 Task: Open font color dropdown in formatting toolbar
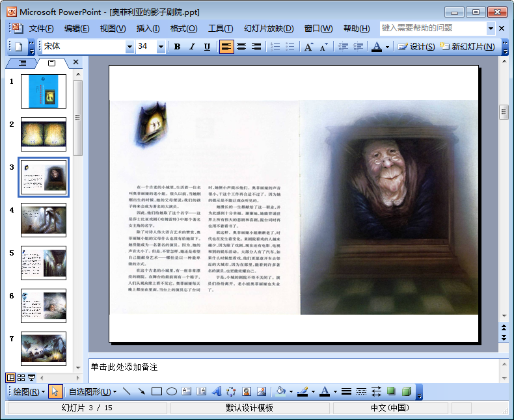pyautogui.click(x=387, y=47)
